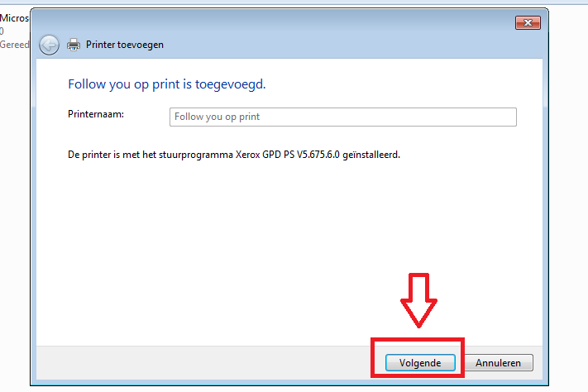Click the Xerox GPD PS driver message
Viewport: 588px width, 392px height.
click(x=233, y=155)
